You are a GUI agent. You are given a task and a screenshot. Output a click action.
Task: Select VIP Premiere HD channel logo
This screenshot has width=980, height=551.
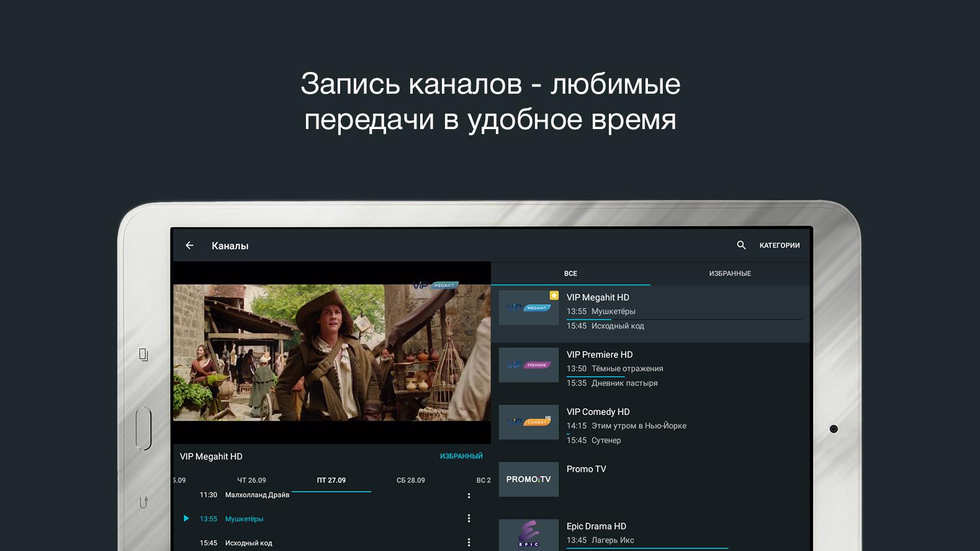point(529,365)
